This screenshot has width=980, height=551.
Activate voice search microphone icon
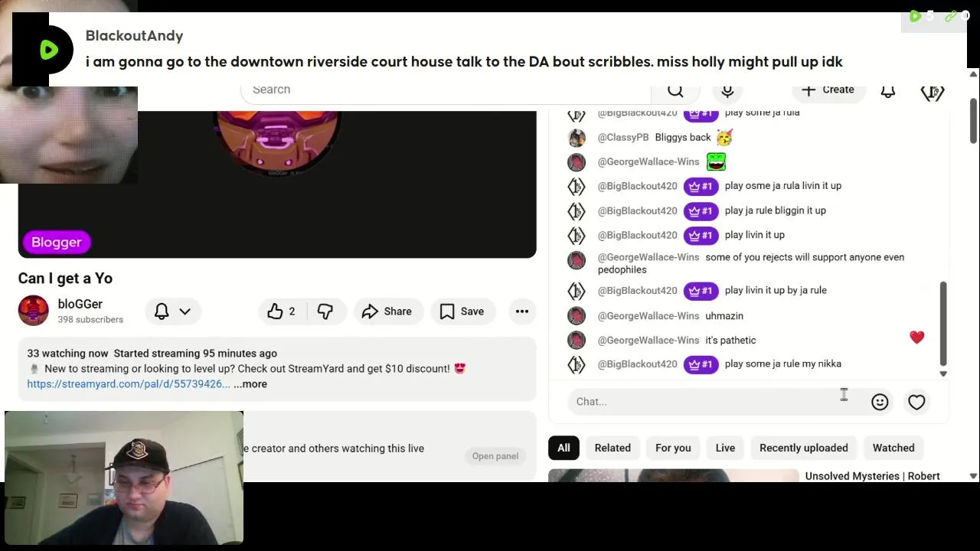click(x=727, y=90)
